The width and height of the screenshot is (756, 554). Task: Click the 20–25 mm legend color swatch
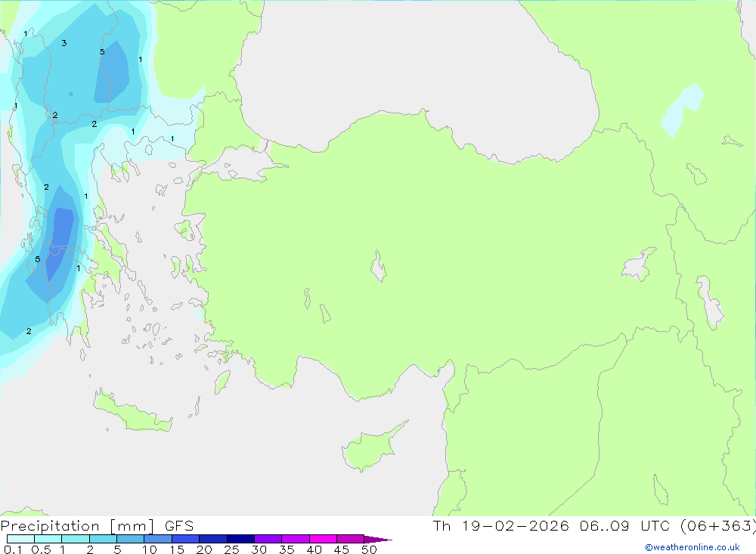(212, 539)
